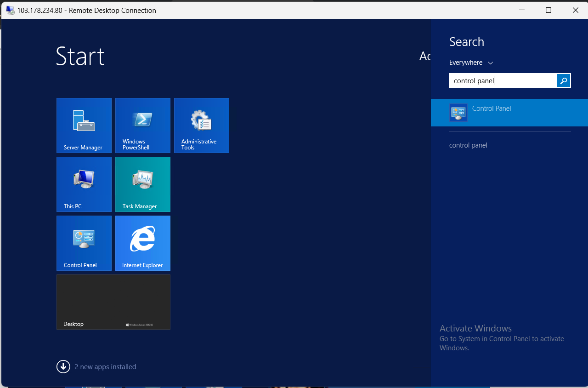Screen dimensions: 588x388
Task: Minimize the Remote Desktop Connection window
Action: pyautogui.click(x=522, y=10)
